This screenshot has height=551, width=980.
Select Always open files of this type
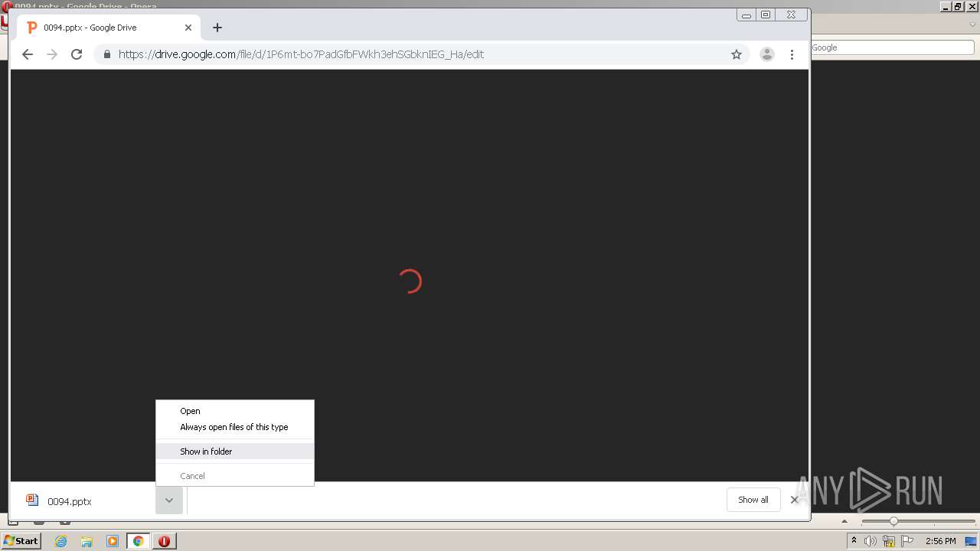[x=235, y=427]
